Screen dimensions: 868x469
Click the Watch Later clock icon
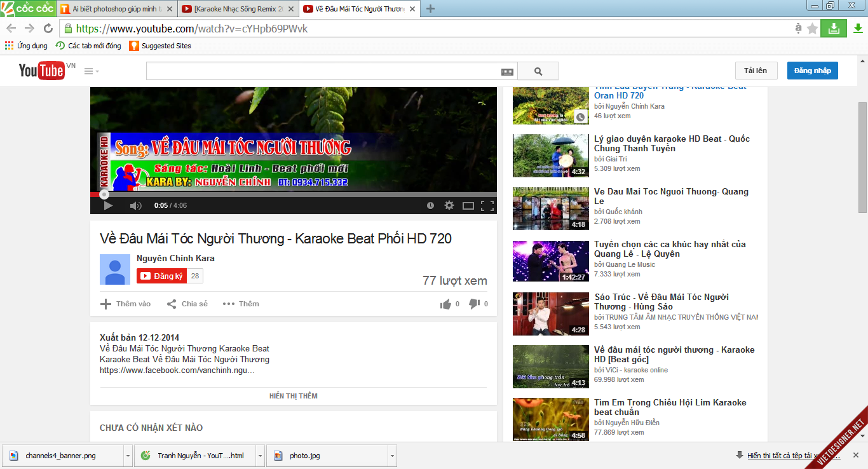point(430,205)
